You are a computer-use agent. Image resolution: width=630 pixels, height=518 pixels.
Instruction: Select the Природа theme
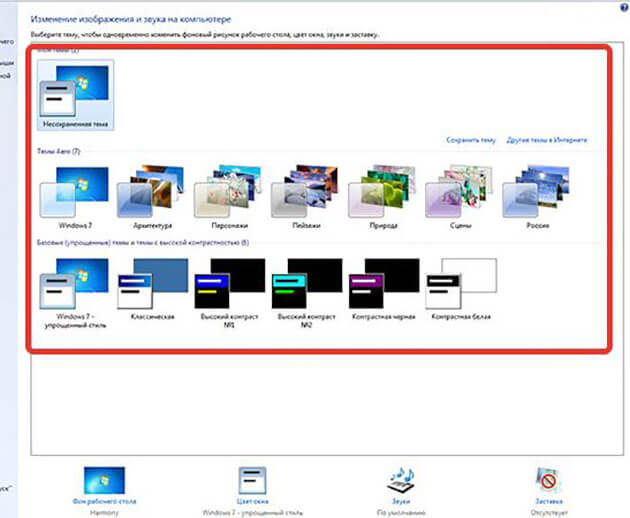(x=383, y=197)
